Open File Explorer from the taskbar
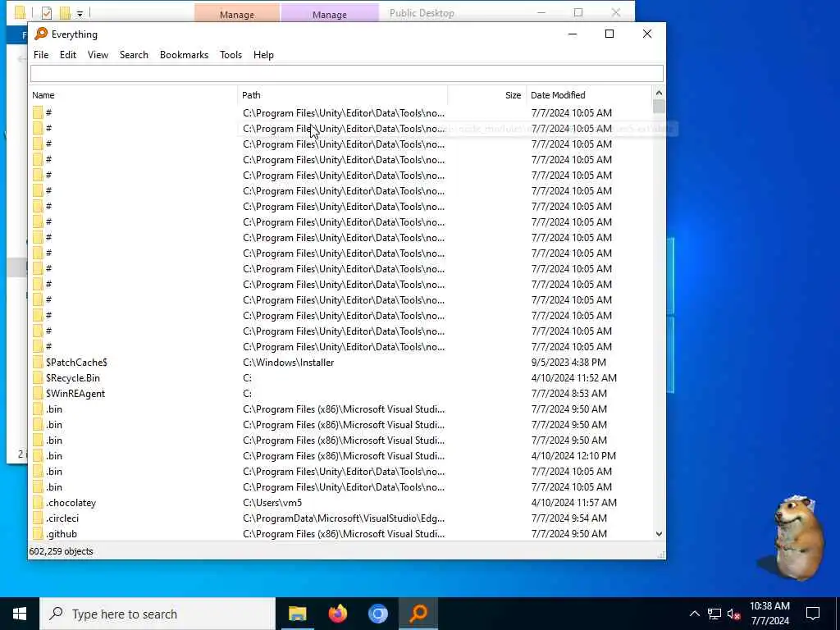 click(x=297, y=614)
